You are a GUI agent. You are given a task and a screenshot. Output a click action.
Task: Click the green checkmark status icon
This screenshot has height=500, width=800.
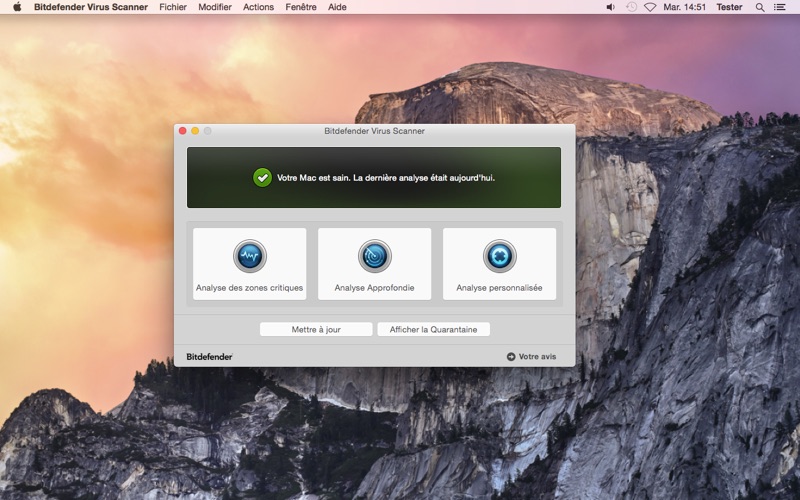point(262,178)
